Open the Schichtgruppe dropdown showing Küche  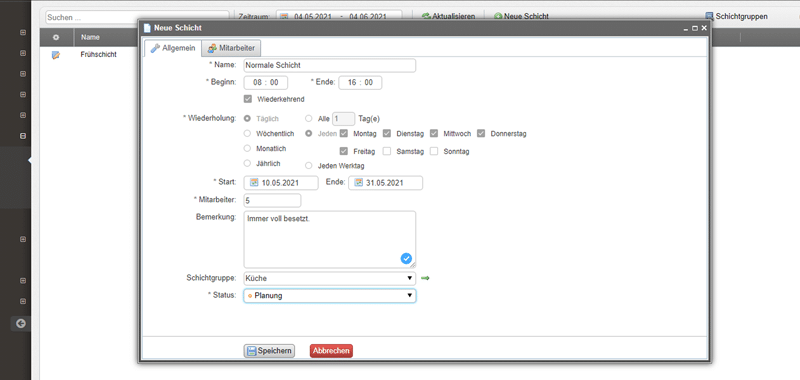coord(330,278)
